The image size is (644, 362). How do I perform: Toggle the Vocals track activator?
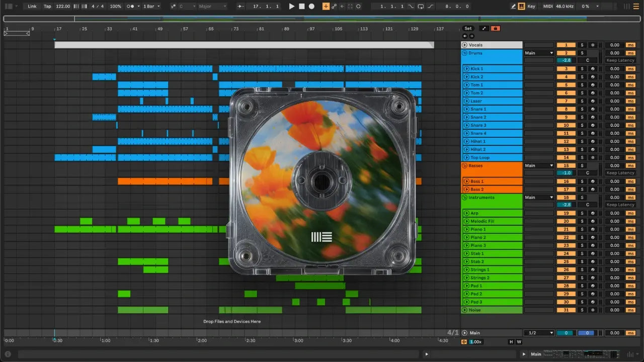point(566,45)
